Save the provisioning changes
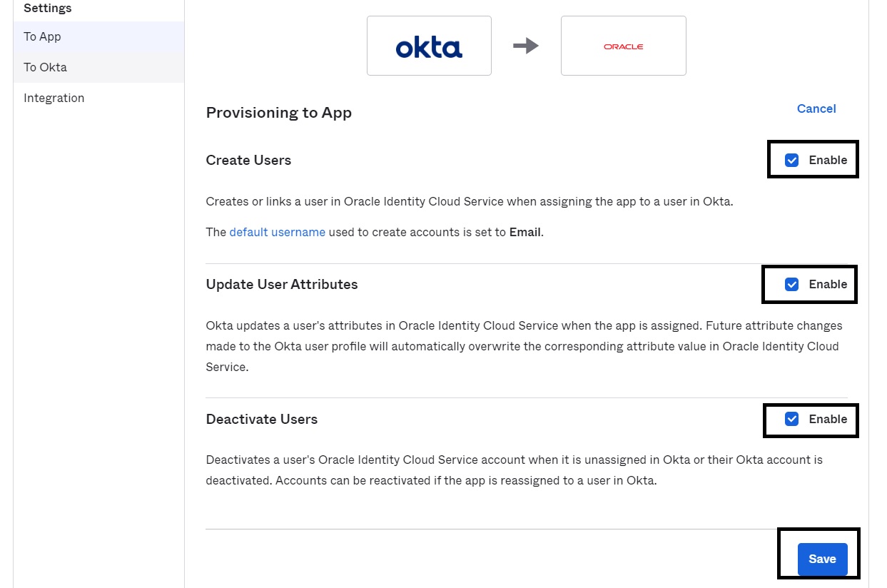 click(x=822, y=559)
